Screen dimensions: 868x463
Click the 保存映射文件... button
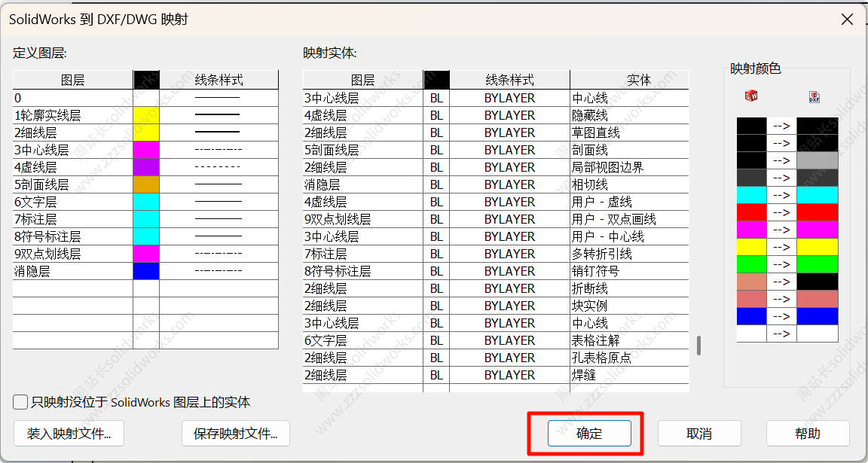point(235,434)
